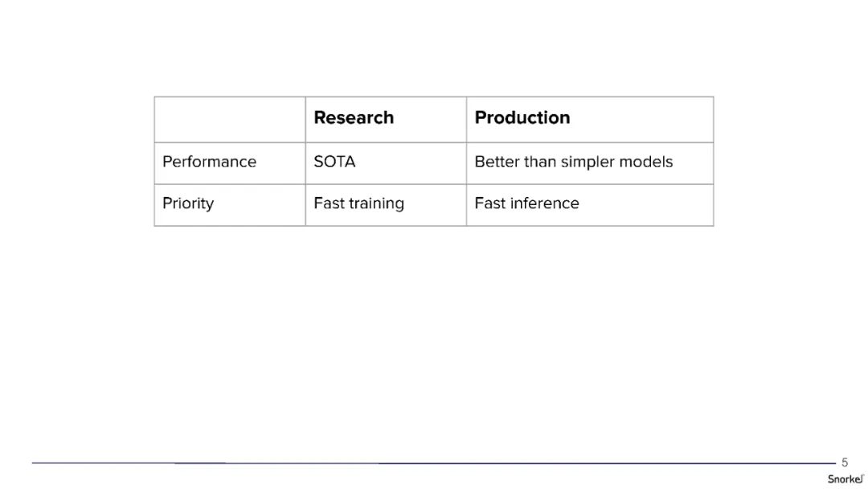
Task: Click the word "training" in the table
Action: click(376, 204)
